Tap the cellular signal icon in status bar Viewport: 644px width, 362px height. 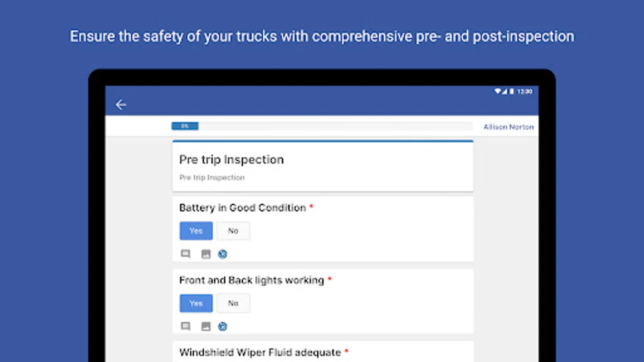click(505, 91)
